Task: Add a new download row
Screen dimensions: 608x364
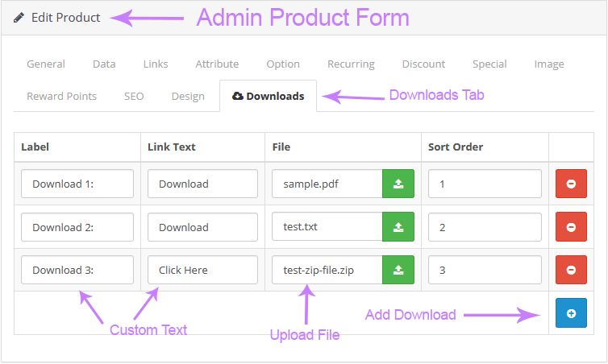Action: (571, 313)
